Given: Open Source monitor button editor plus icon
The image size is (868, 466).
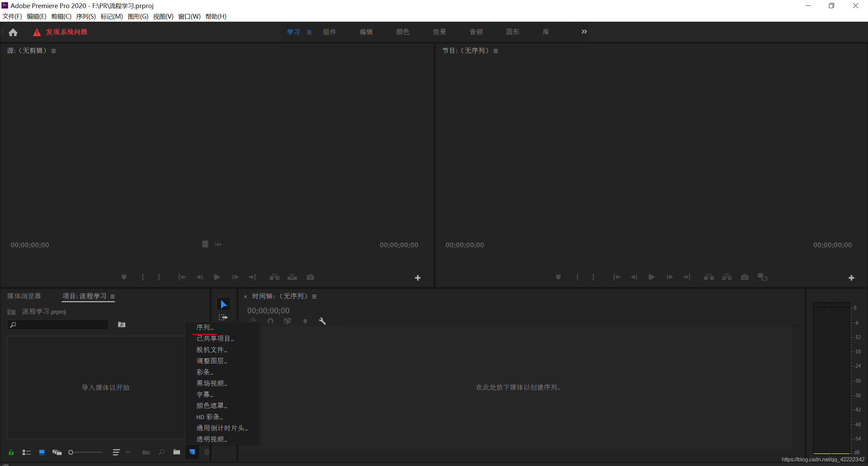Looking at the screenshot, I should point(418,278).
